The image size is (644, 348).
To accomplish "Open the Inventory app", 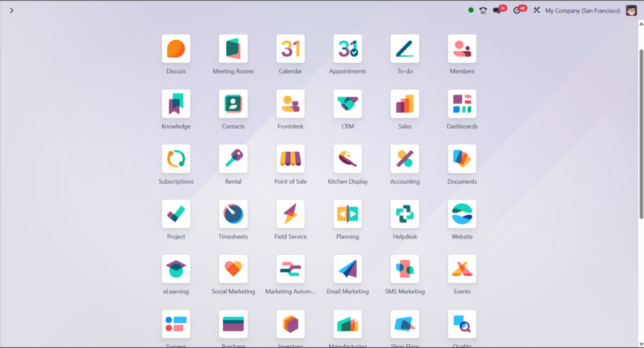I will coord(291,324).
